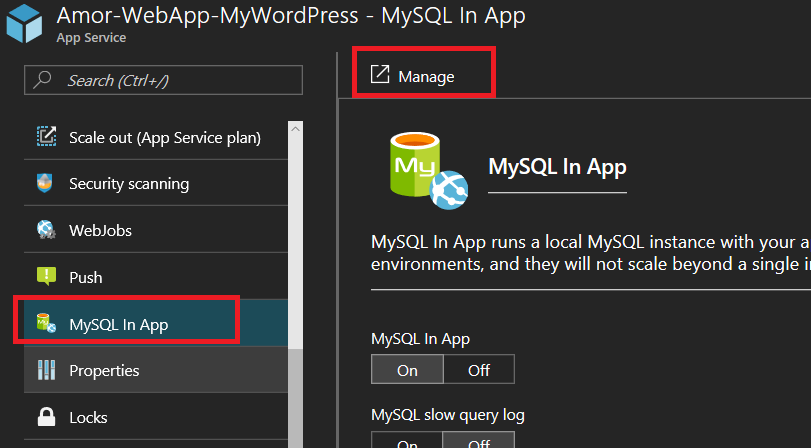Click the MySQL In App description text
811x448 pixels.
click(591, 252)
